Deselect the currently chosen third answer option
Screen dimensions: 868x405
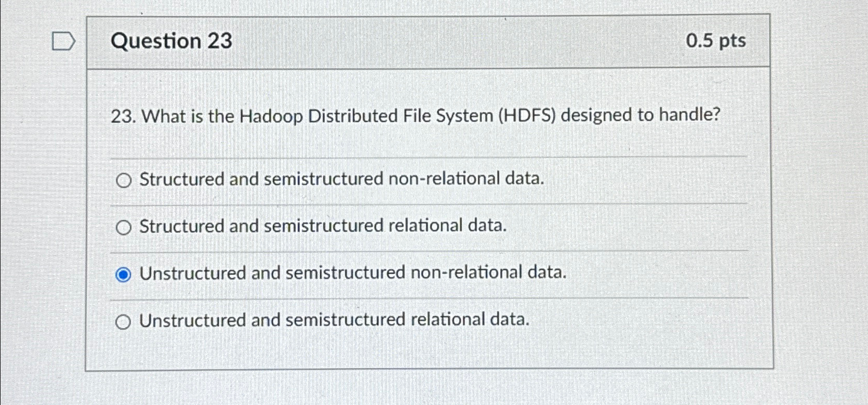[x=124, y=275]
